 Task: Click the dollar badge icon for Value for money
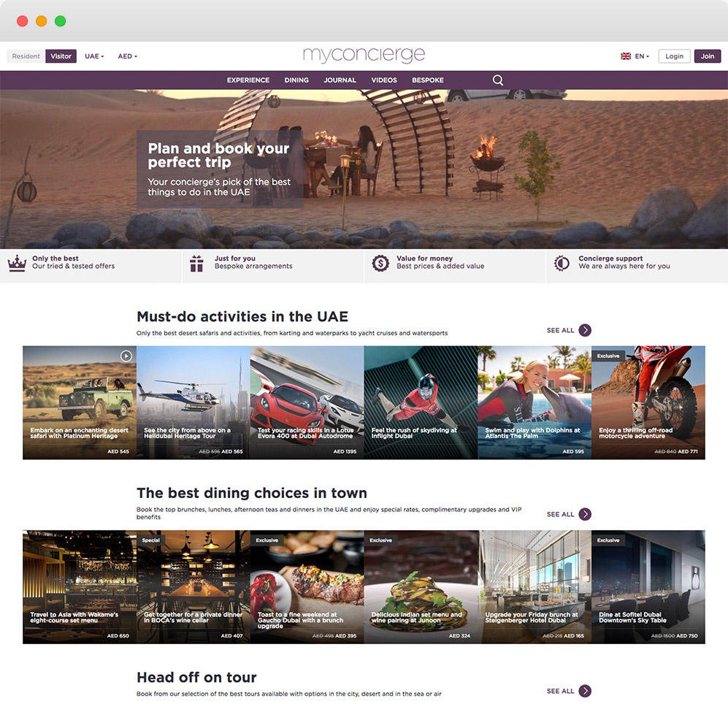(380, 263)
